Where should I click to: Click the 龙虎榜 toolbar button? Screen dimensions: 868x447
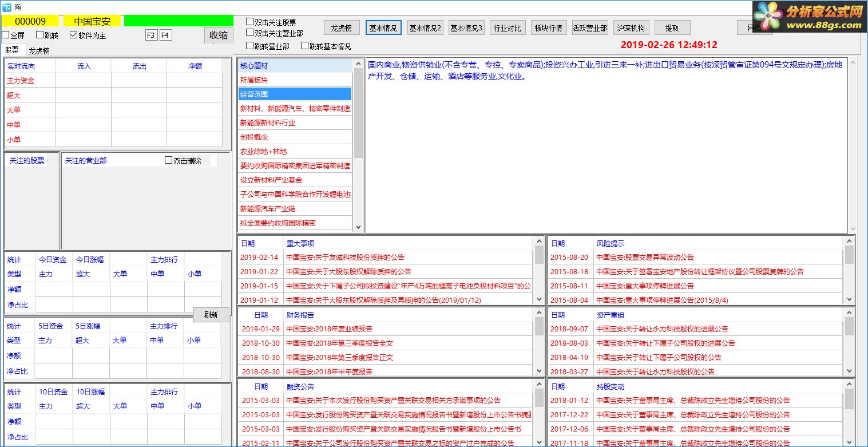pyautogui.click(x=342, y=27)
